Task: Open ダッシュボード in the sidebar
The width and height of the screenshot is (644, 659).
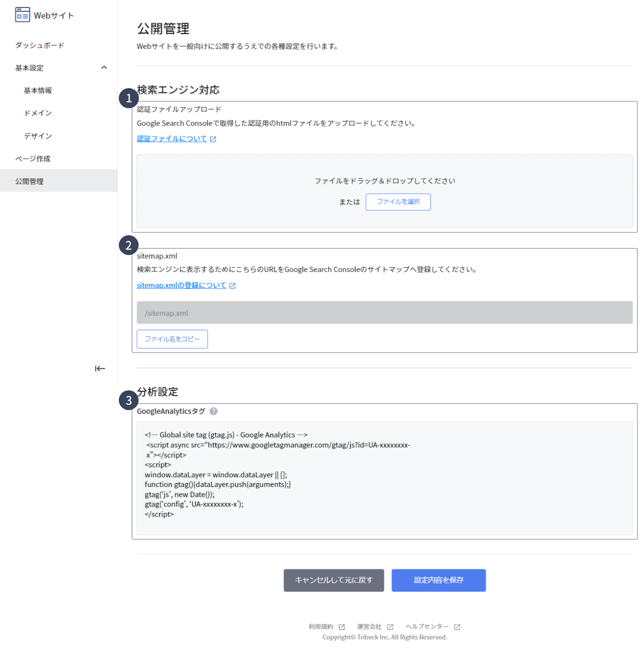Action: pyautogui.click(x=40, y=45)
